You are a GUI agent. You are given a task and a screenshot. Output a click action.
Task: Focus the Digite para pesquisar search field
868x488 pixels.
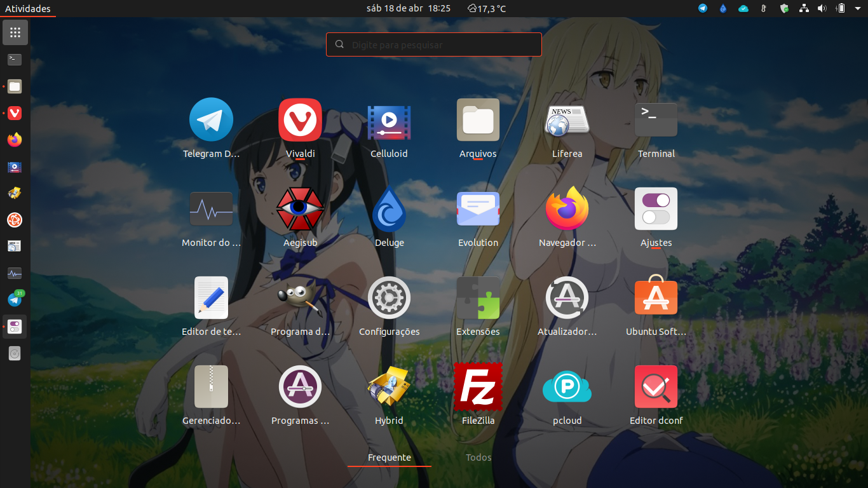pyautogui.click(x=434, y=44)
